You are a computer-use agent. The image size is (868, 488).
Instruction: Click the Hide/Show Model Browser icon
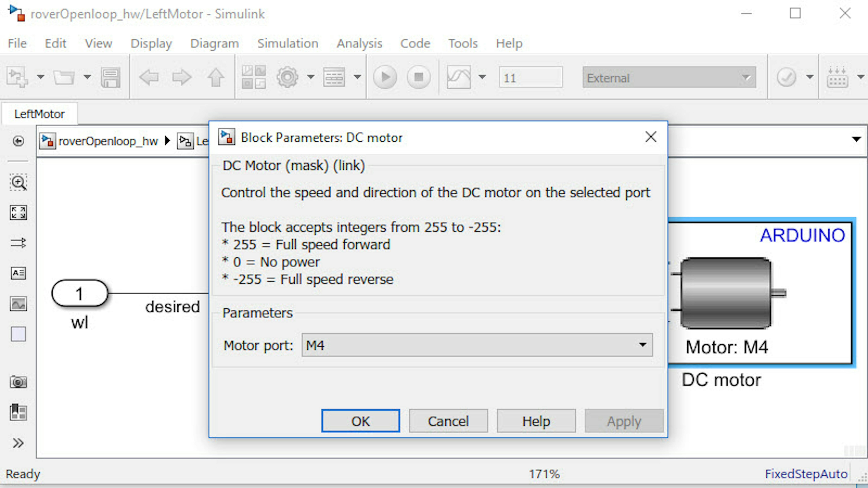18,141
